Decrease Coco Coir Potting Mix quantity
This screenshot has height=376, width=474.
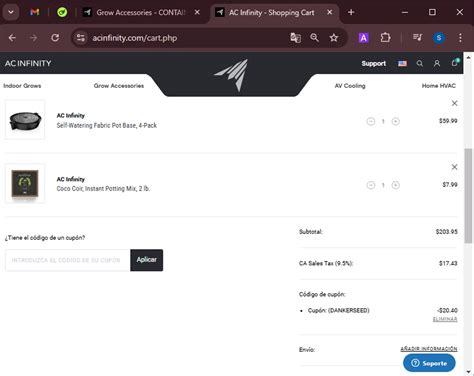371,185
